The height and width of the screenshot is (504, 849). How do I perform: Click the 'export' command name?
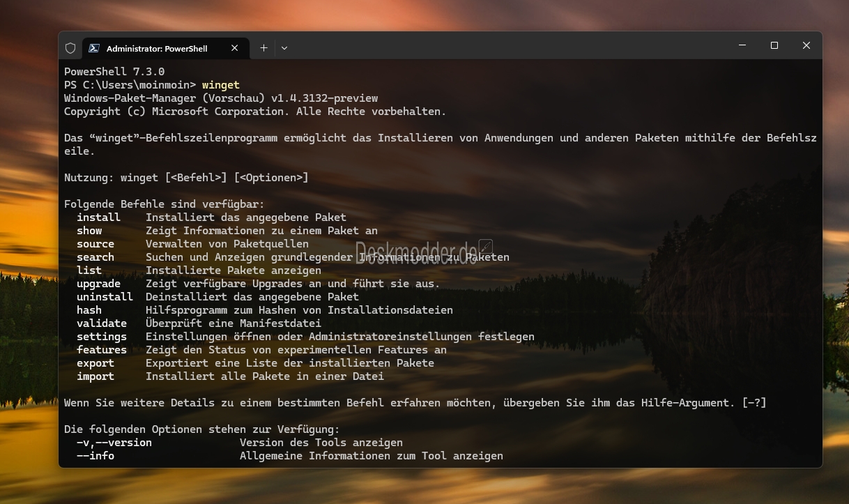coord(95,363)
